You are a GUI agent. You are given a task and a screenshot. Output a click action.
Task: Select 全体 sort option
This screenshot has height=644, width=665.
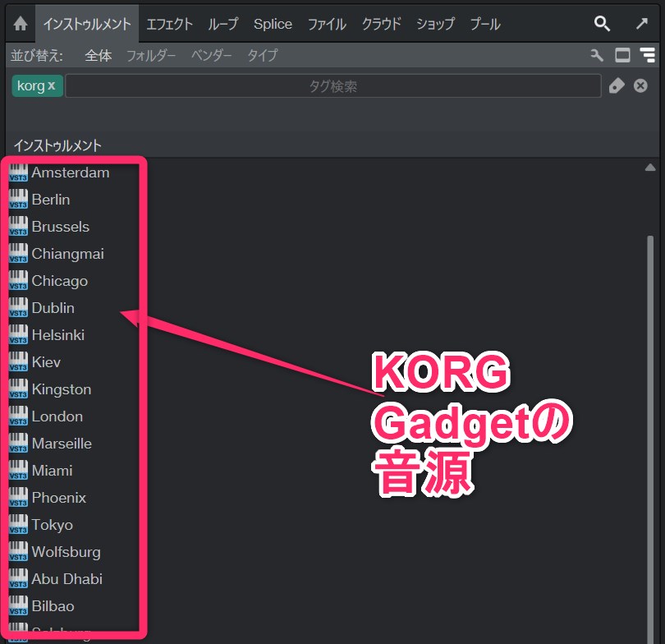point(99,56)
